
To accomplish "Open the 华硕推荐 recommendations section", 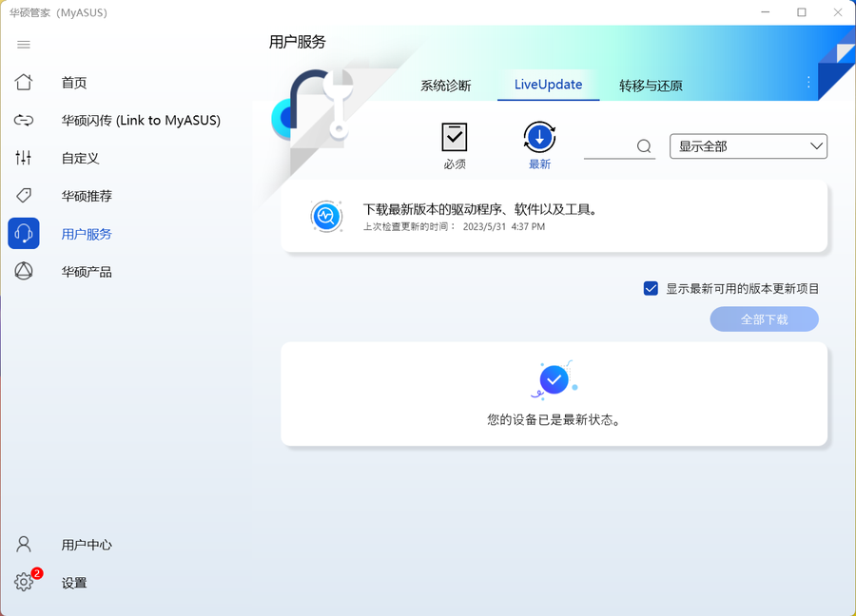I will click(24, 196).
